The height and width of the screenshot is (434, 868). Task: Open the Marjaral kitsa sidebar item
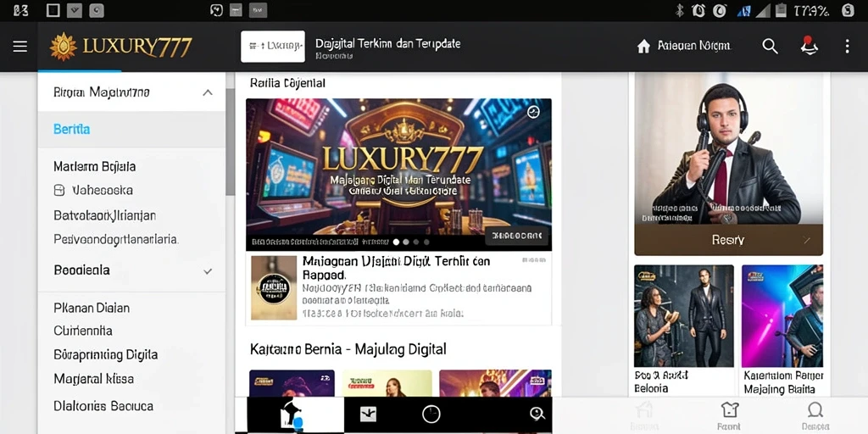pyautogui.click(x=93, y=379)
